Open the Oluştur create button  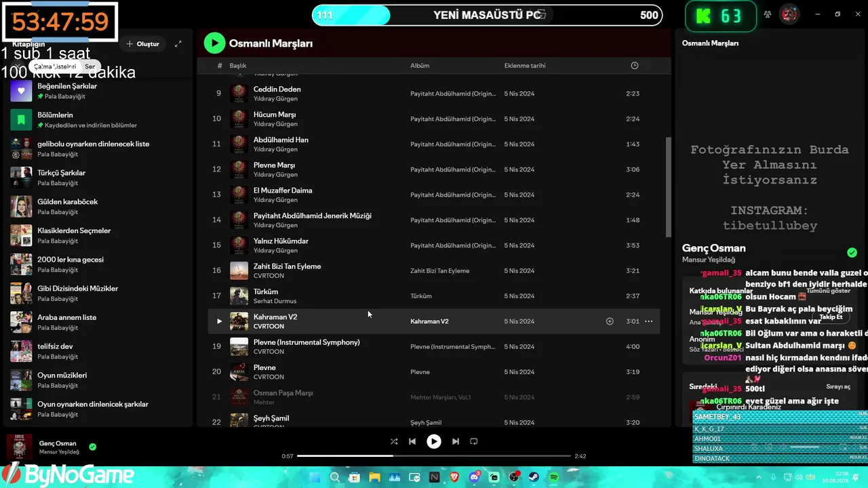pyautogui.click(x=142, y=44)
